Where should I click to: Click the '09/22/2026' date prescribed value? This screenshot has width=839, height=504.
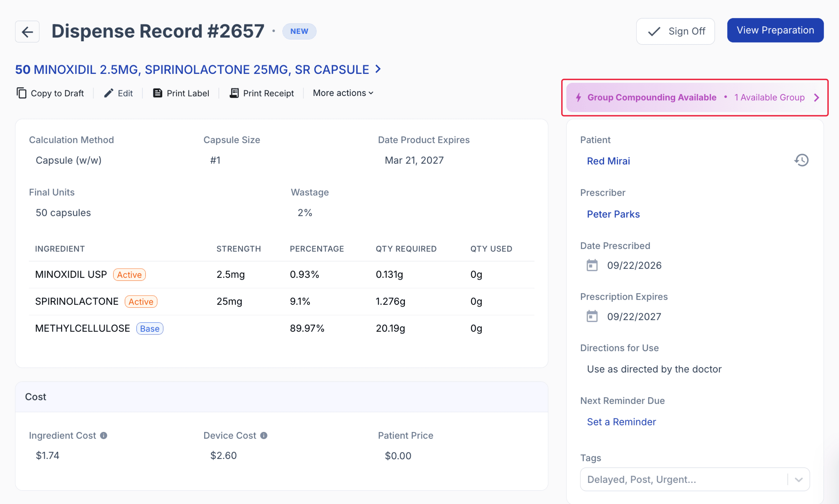pos(634,265)
